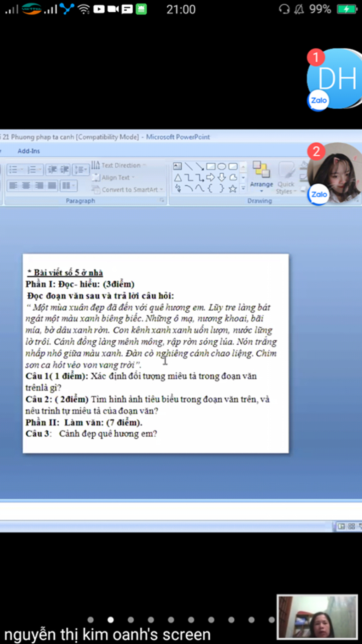Click the text "Câu 1( 1 điểm):"
The width and height of the screenshot is (362, 644).
57,376
